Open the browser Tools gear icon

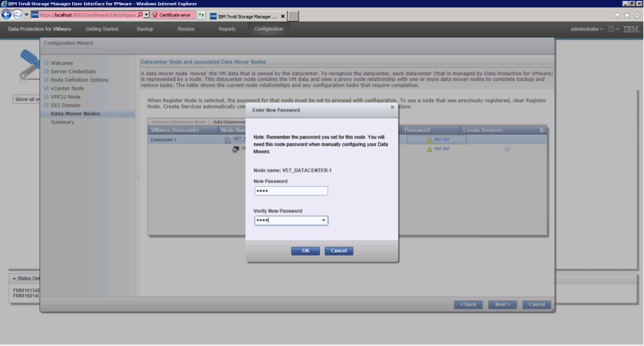pyautogui.click(x=637, y=15)
